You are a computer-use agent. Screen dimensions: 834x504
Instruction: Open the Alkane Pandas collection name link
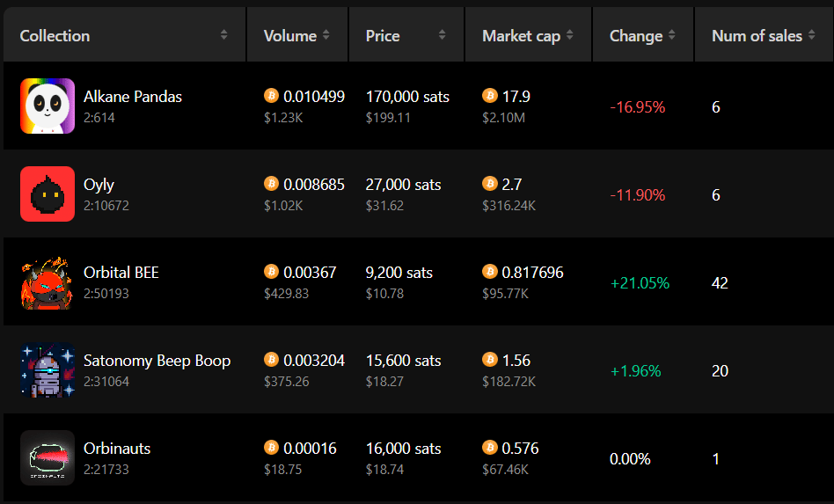coord(133,96)
